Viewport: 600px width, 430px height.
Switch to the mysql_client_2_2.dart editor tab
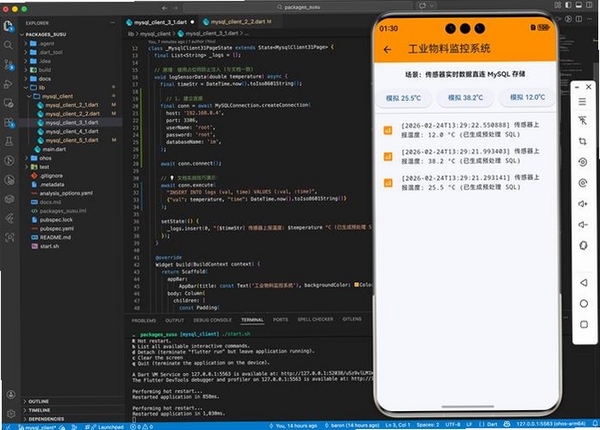[238, 22]
